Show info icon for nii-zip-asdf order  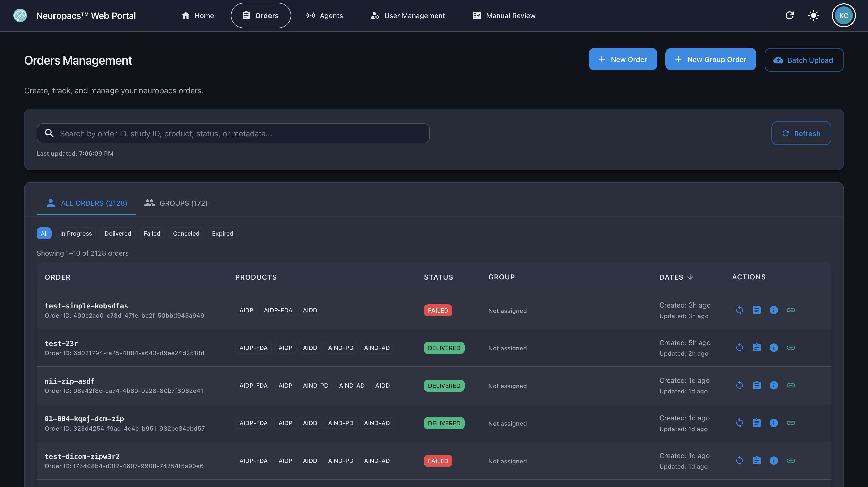[774, 385]
